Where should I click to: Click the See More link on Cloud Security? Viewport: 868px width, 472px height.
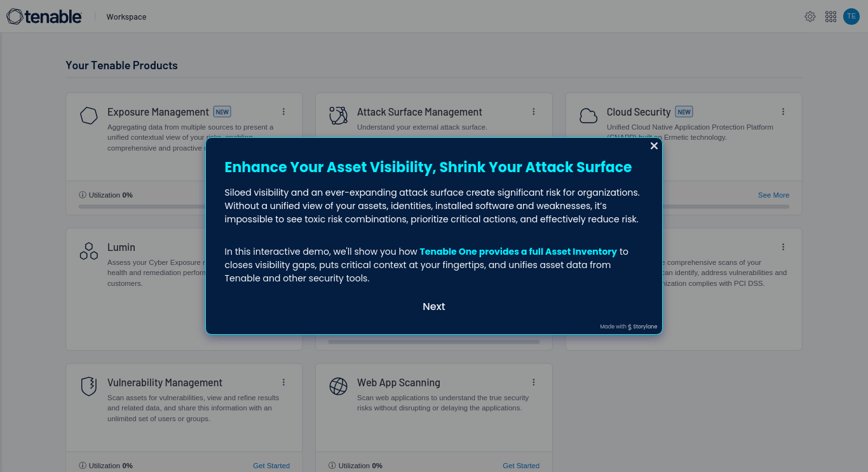[773, 195]
